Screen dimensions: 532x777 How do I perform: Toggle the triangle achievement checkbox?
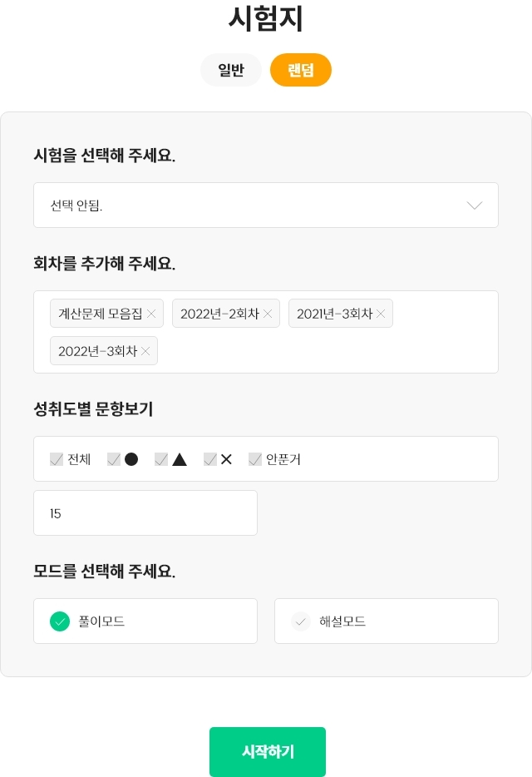tap(161, 459)
